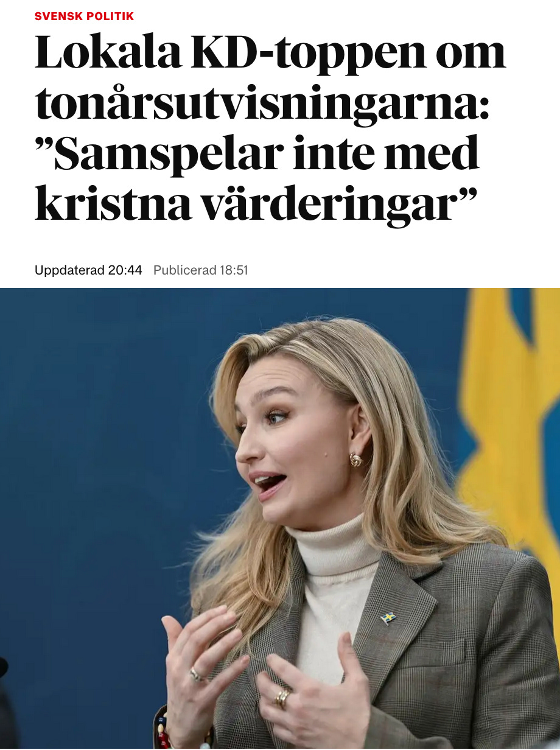Click the gold earring in the photo
This screenshot has width=560, height=750.
coord(356,460)
